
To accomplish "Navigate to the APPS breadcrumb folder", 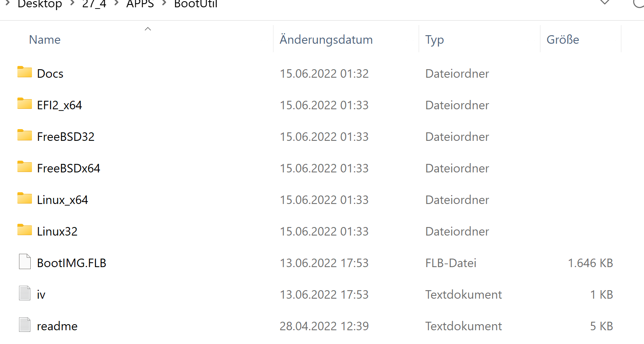I will [x=140, y=4].
